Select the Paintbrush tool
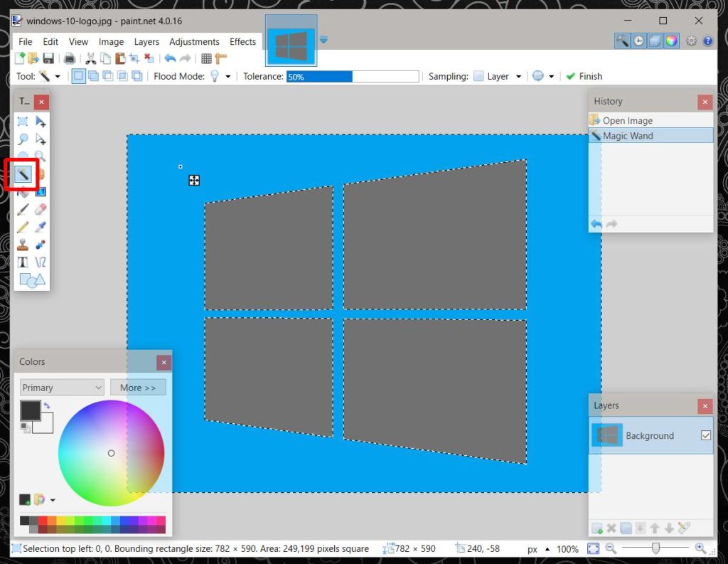Image resolution: width=728 pixels, height=564 pixels. pos(24,209)
